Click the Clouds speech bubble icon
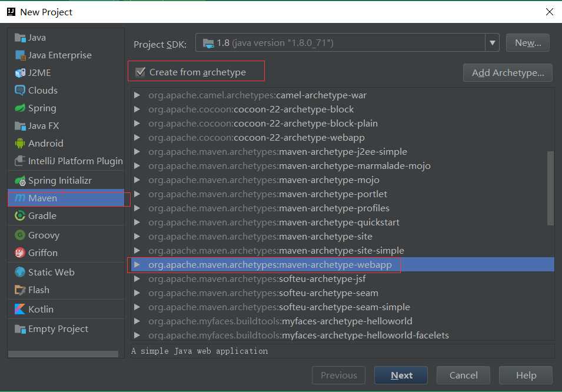Screen dimensions: 562x392 tap(20, 91)
